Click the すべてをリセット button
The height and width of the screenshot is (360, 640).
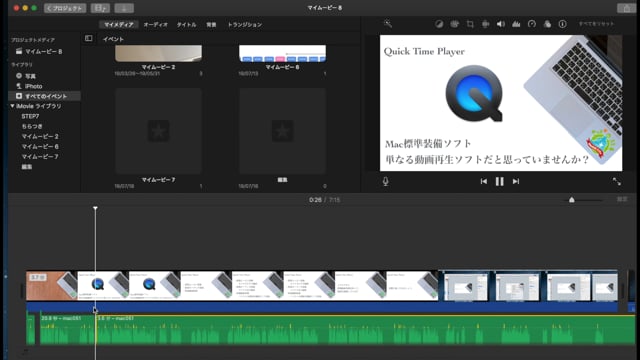click(596, 24)
